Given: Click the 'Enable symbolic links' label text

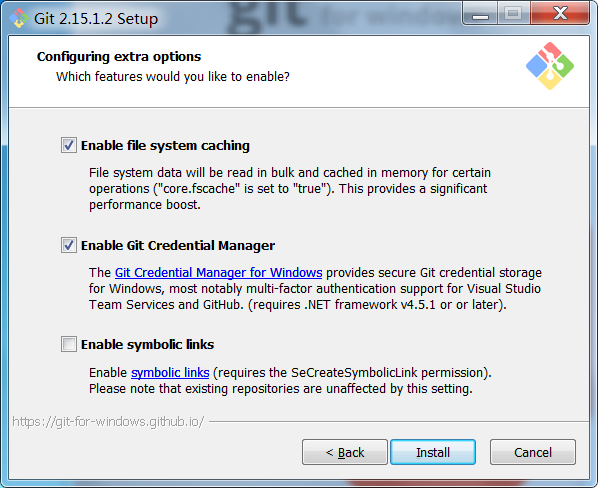Looking at the screenshot, I should [147, 344].
